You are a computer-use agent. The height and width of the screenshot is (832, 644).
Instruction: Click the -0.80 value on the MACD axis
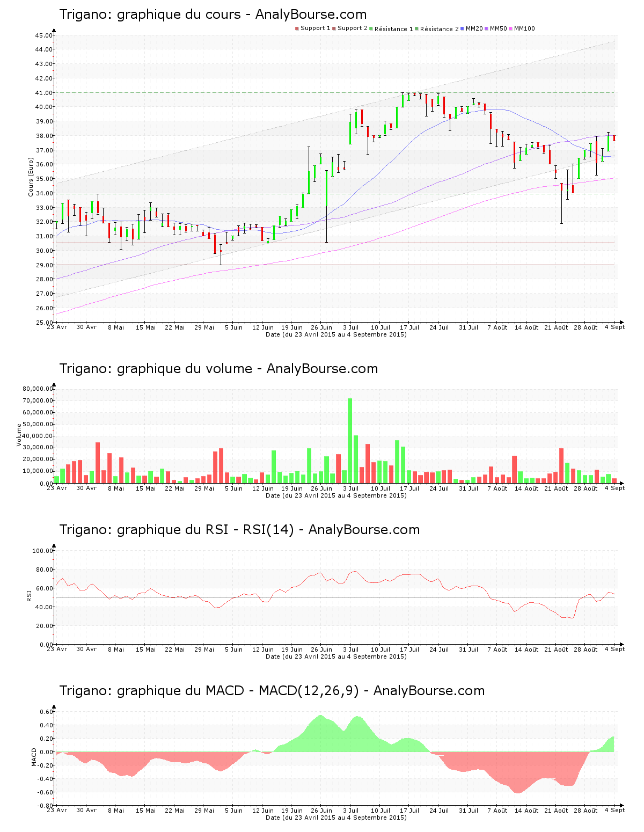45,806
